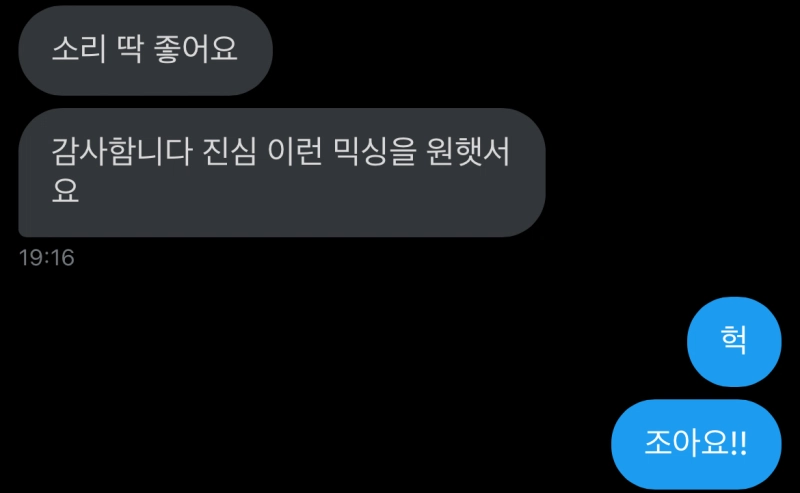
Task: Click the '헉' character inside the round bubble
Action: coord(734,340)
